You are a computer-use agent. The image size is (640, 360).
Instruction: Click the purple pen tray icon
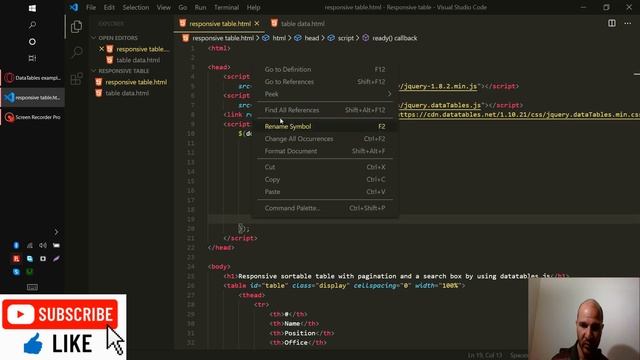click(x=56, y=259)
